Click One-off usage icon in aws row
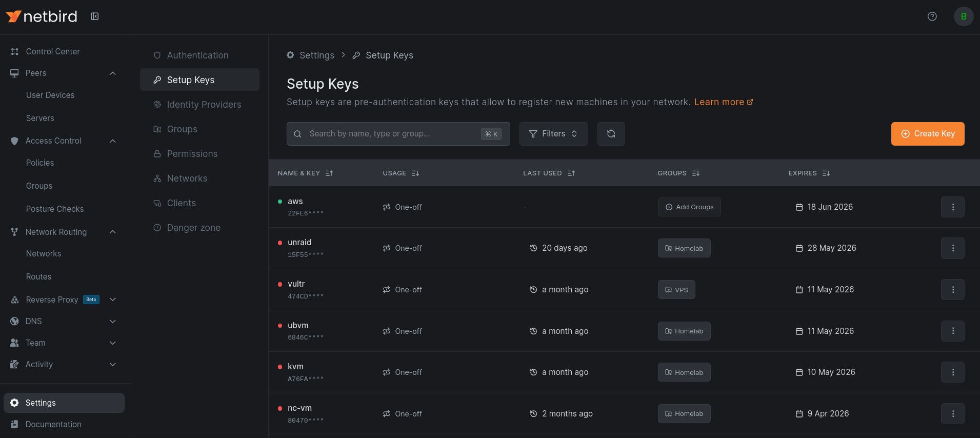The height and width of the screenshot is (438, 980). click(x=387, y=207)
